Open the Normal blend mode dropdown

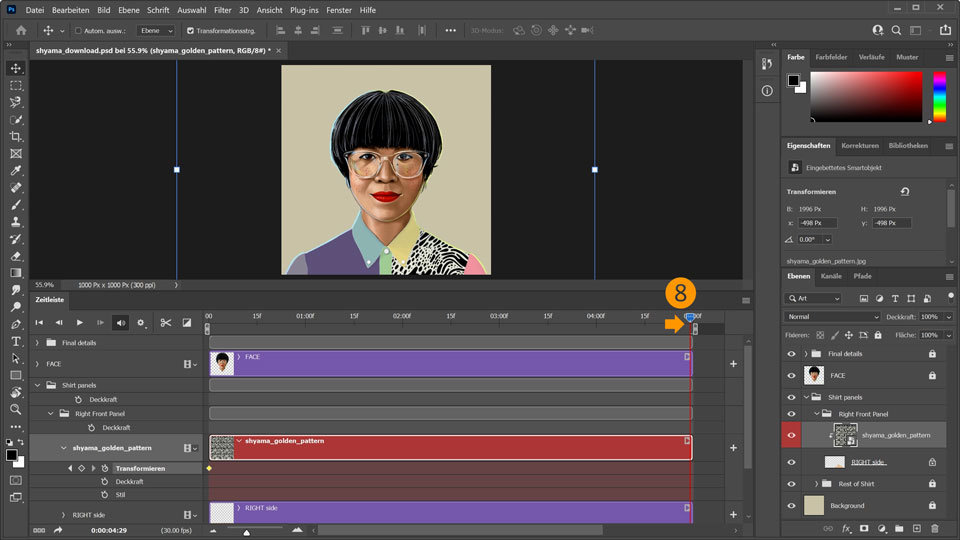[832, 317]
